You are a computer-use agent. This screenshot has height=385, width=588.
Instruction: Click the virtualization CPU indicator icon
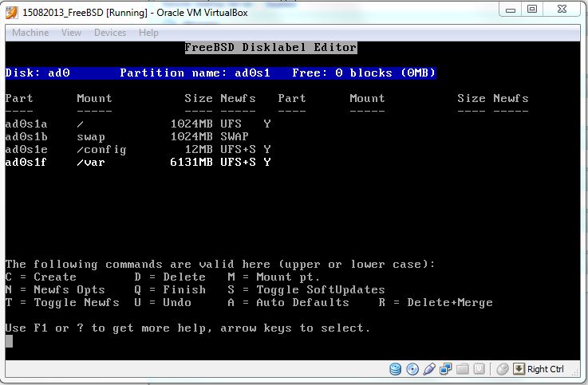click(x=479, y=369)
